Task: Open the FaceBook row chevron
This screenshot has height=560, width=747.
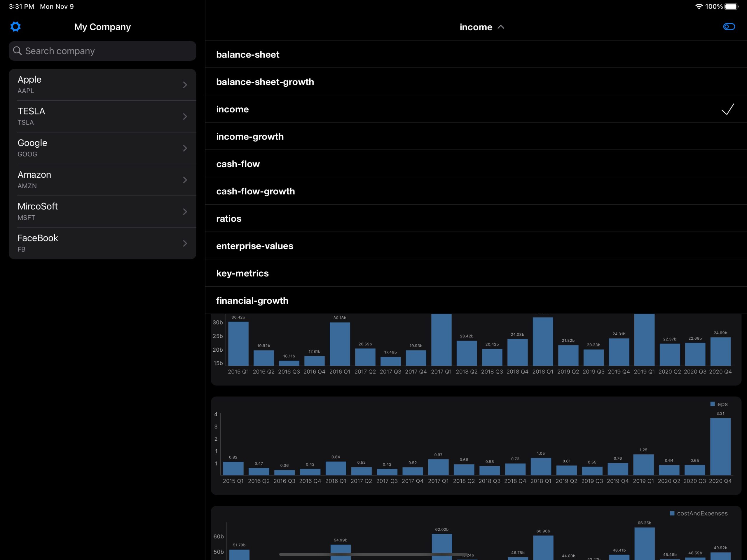Action: [x=185, y=243]
